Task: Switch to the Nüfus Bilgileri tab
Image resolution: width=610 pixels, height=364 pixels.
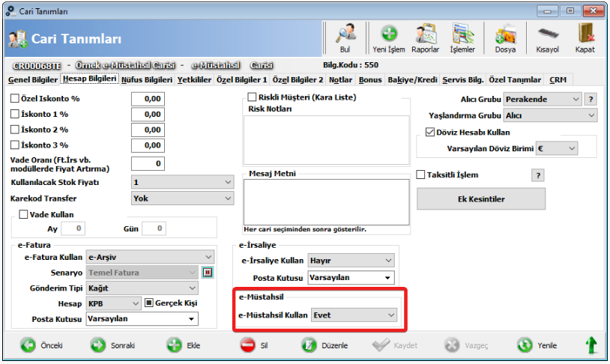Action: [147, 79]
